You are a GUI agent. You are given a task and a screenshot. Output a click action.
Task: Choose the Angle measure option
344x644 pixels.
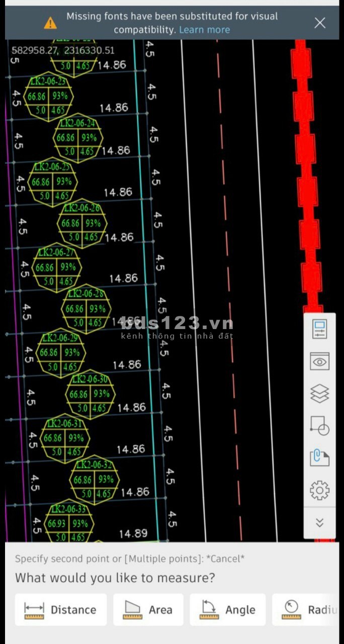(228, 610)
